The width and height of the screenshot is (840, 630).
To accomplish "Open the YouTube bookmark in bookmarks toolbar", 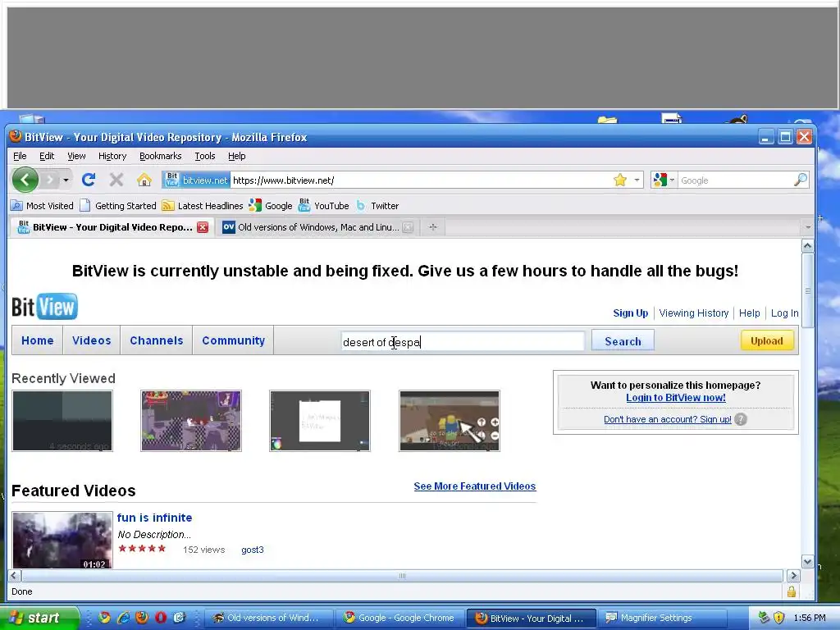I will 324,206.
